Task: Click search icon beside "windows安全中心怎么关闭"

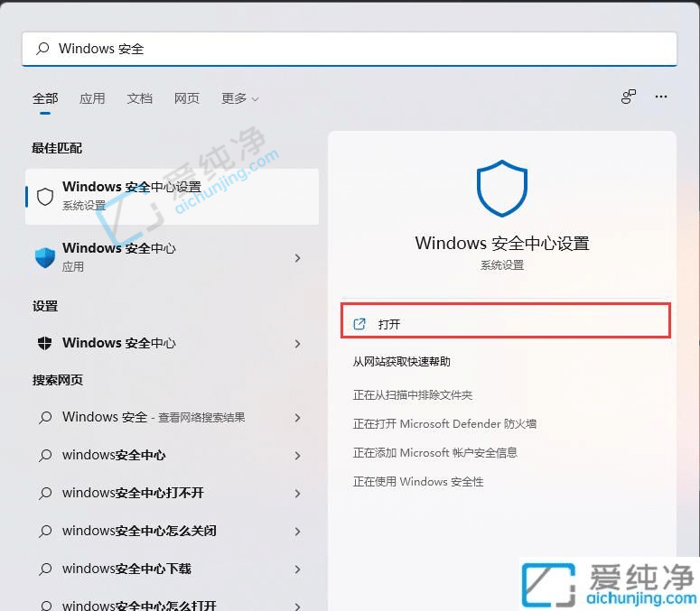Action: [x=45, y=532]
